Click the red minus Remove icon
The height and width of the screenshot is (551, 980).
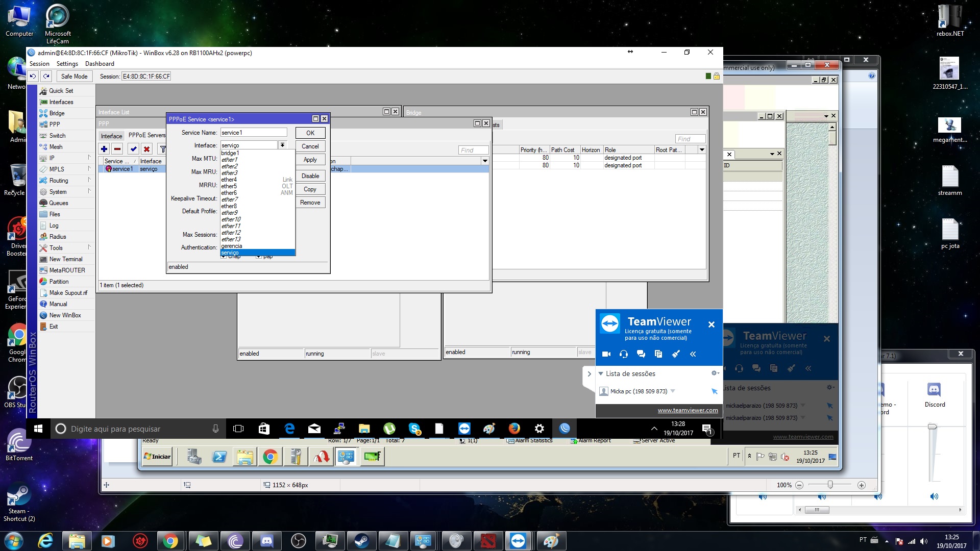(x=117, y=149)
